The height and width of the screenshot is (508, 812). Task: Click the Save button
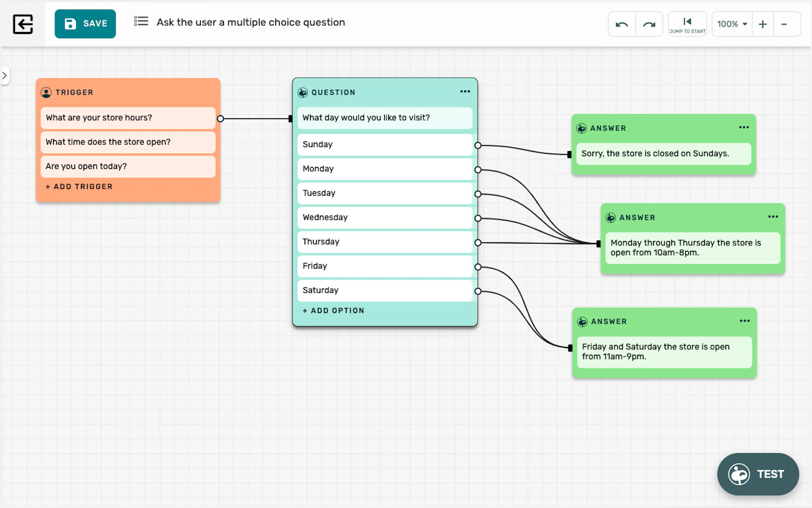[85, 24]
